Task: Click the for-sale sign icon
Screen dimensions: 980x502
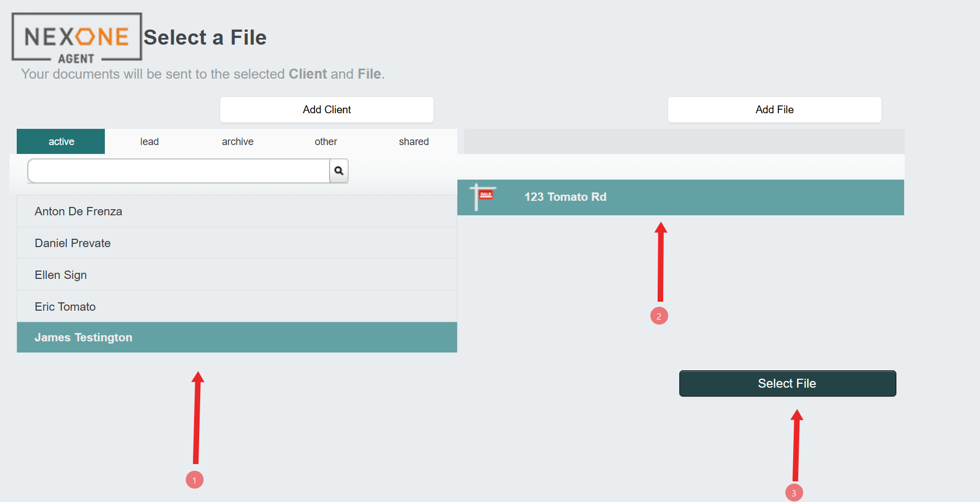Action: [x=483, y=196]
